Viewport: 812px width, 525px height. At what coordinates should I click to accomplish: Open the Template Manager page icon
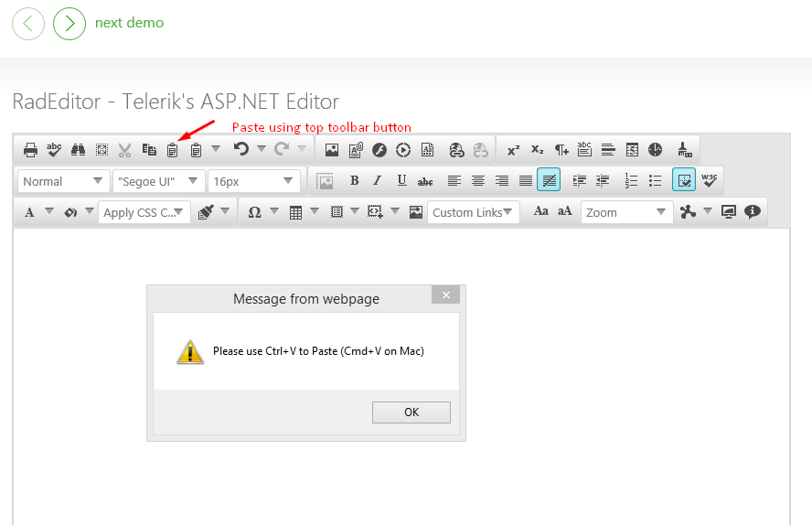(x=427, y=150)
